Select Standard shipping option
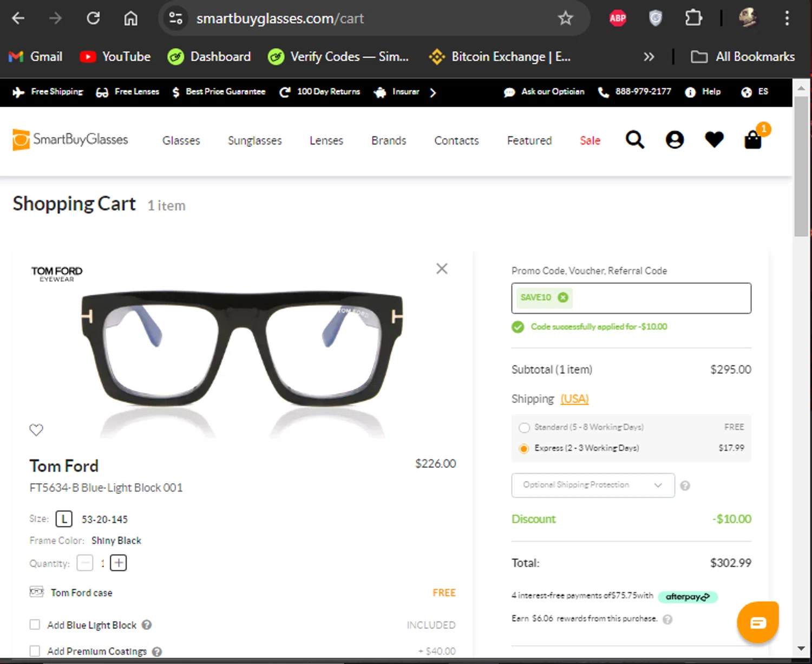Image resolution: width=812 pixels, height=664 pixels. coord(523,428)
